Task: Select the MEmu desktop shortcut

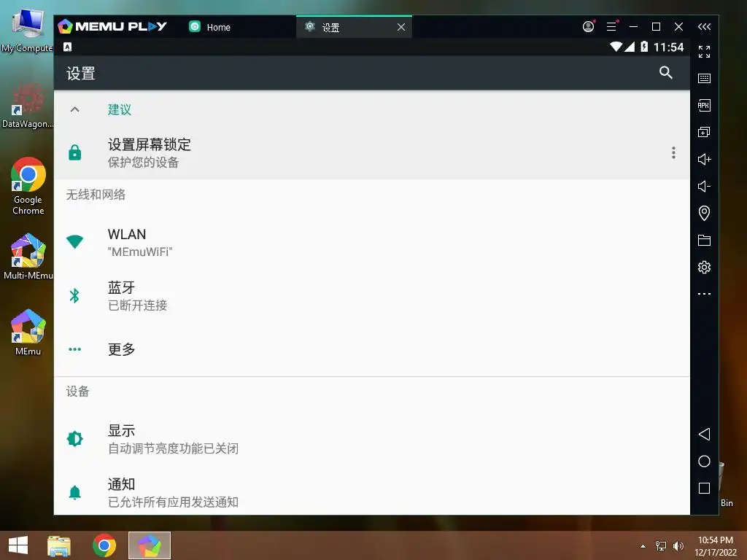Action: tap(28, 332)
